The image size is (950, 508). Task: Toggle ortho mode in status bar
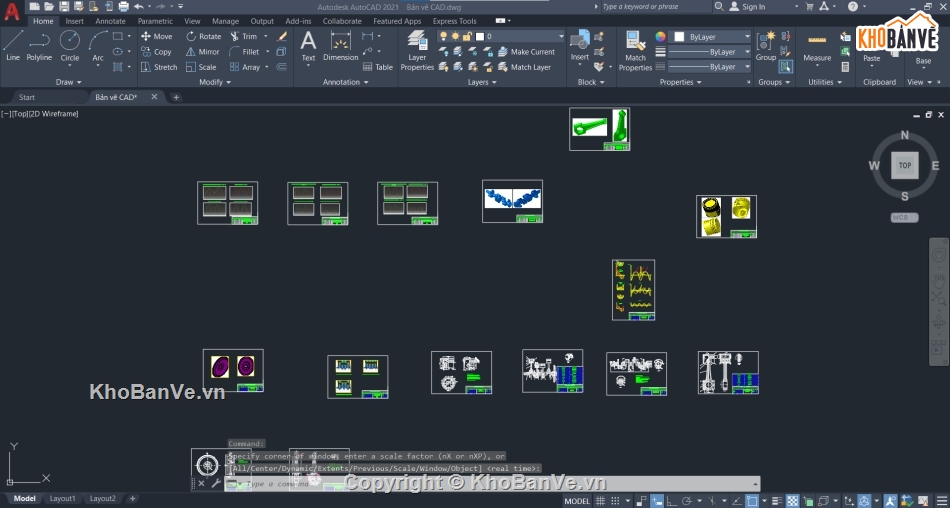pos(672,501)
